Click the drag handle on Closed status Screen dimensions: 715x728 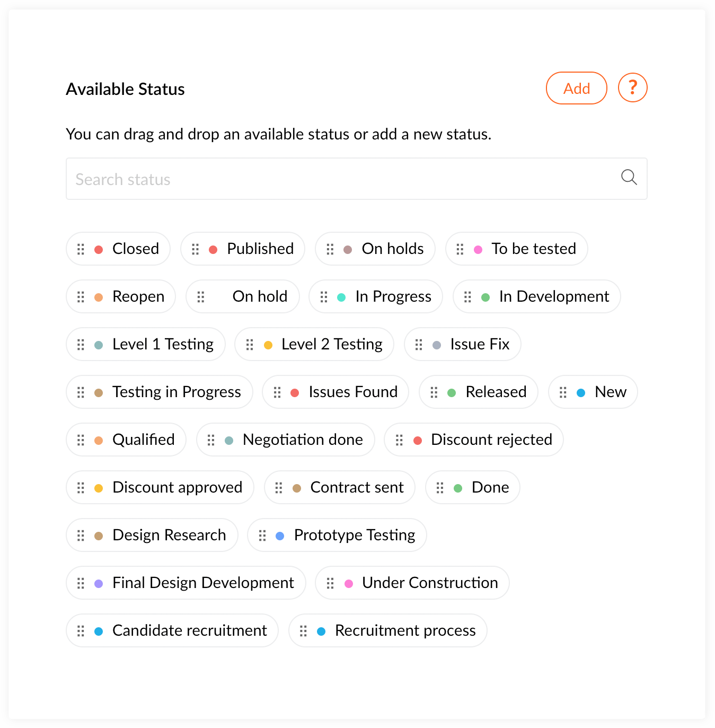pos(81,249)
